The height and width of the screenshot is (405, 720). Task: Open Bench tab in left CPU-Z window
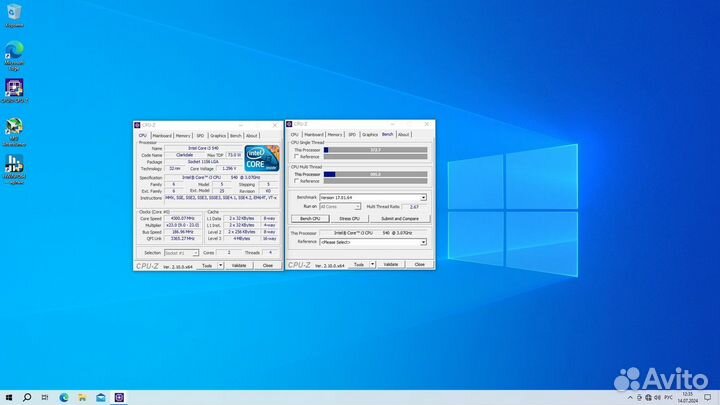236,136
